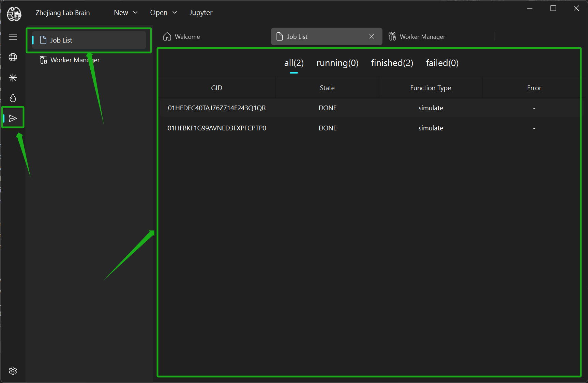
Task: Select job GID 01HFBKF1G99AVNED3FXPFCPTP0
Action: coord(217,128)
